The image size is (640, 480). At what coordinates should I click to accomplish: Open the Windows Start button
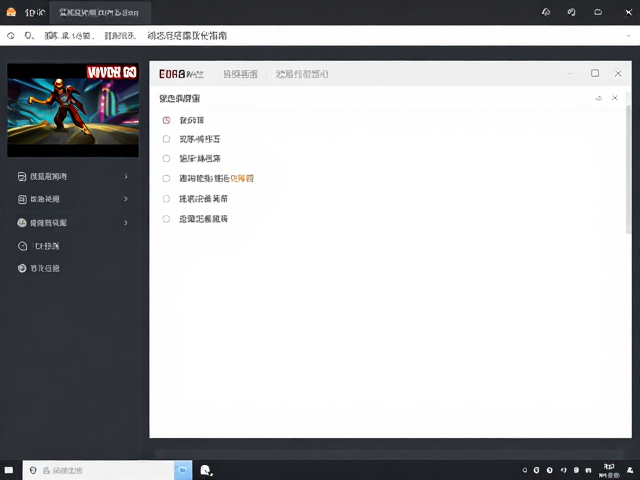click(x=9, y=470)
